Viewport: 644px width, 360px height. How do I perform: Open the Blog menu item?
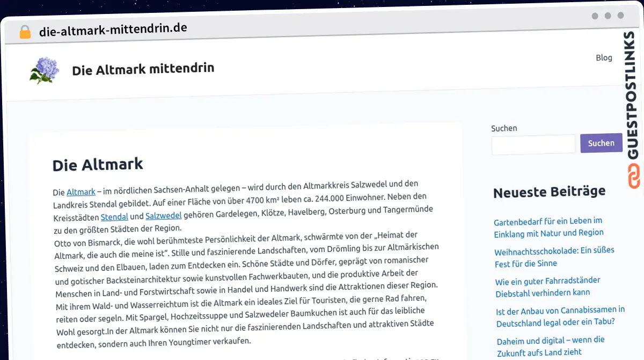(604, 57)
